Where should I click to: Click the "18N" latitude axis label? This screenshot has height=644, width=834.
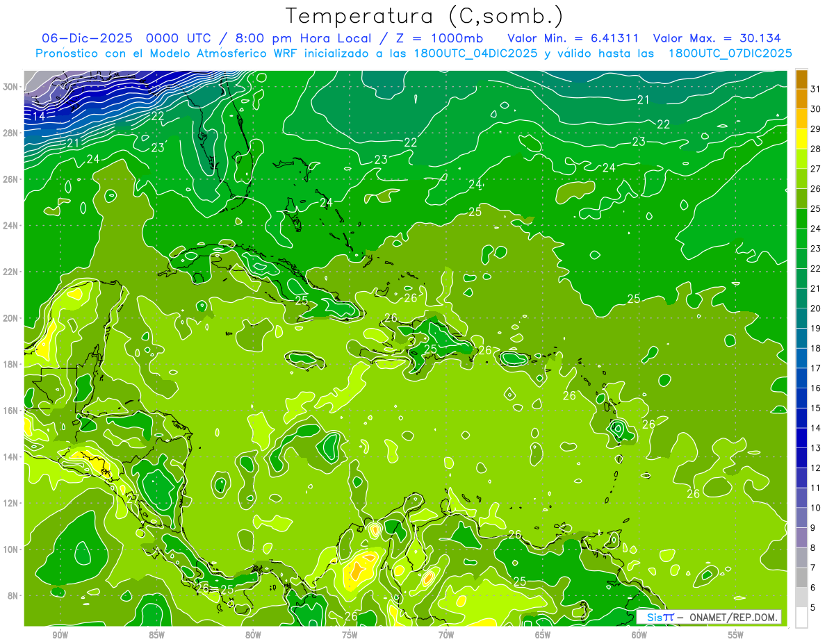click(12, 364)
